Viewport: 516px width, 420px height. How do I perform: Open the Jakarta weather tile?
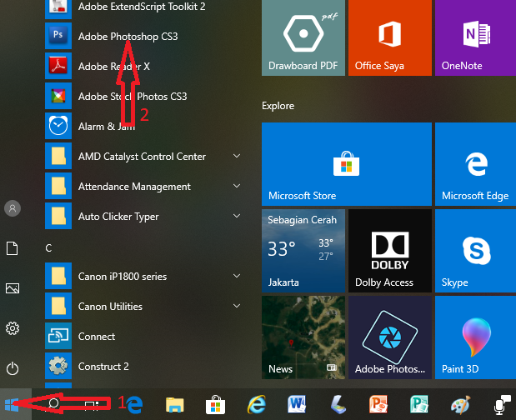(303, 251)
